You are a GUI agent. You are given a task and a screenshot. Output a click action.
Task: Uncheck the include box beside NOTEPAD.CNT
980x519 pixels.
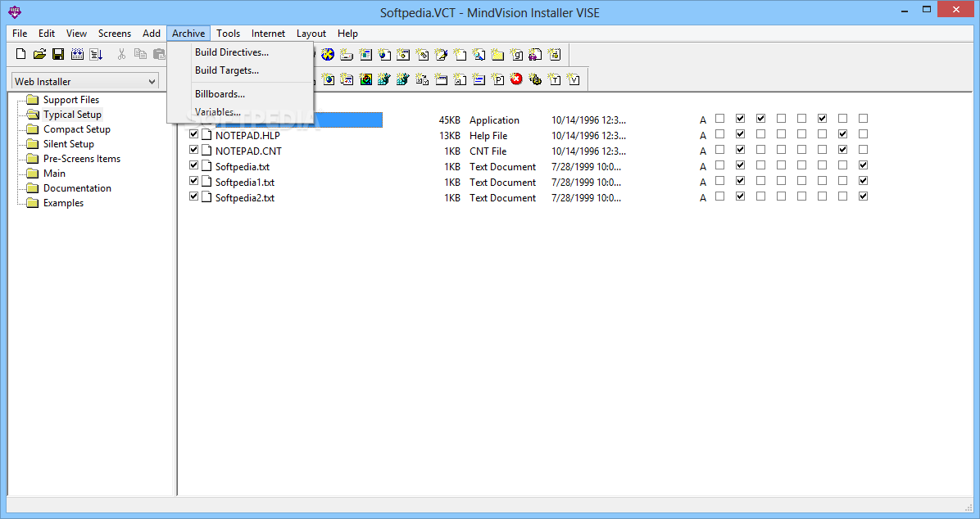coord(193,150)
